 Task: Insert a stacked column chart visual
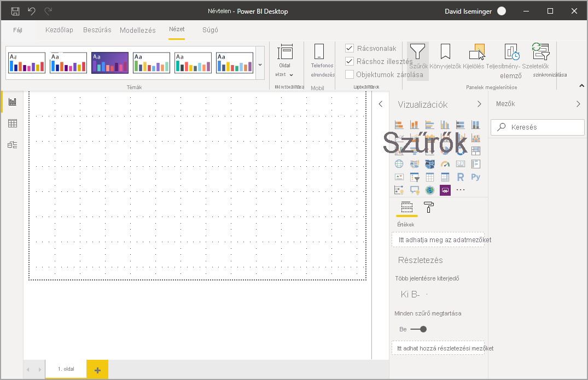pos(415,125)
